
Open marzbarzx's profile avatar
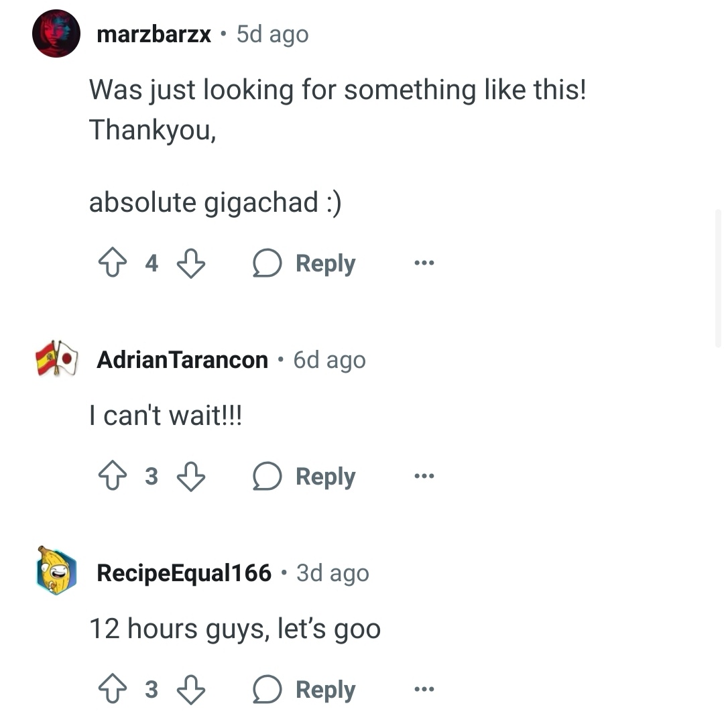tap(56, 34)
